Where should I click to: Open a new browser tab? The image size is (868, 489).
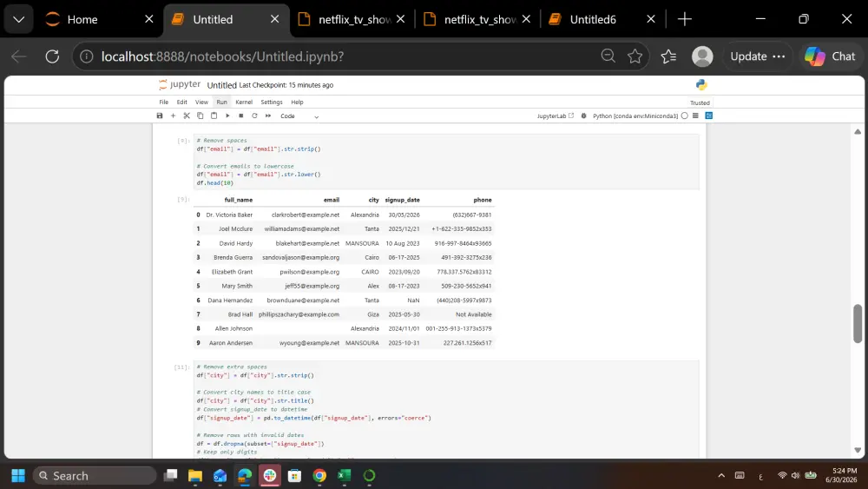685,19
